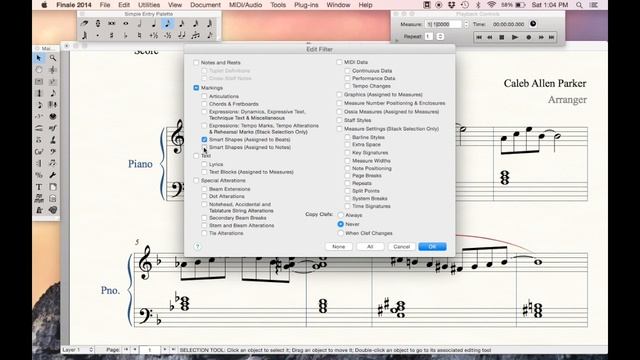Screen dimensions: 640x360
Task: Open the Edit menu
Action: point(124,5)
